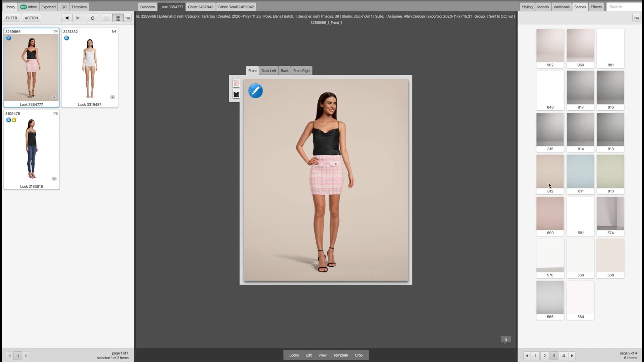Show the Front Right view of the look

[x=302, y=71]
